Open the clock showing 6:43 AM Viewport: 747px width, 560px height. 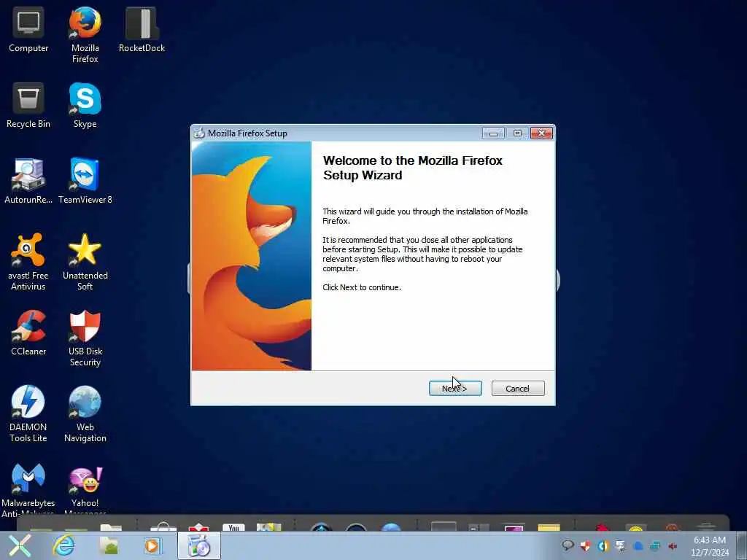pos(710,545)
